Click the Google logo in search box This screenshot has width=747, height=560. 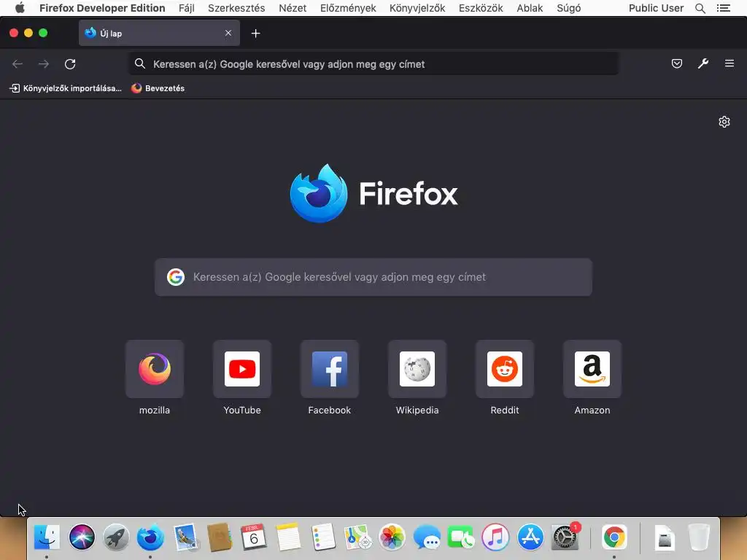(176, 276)
